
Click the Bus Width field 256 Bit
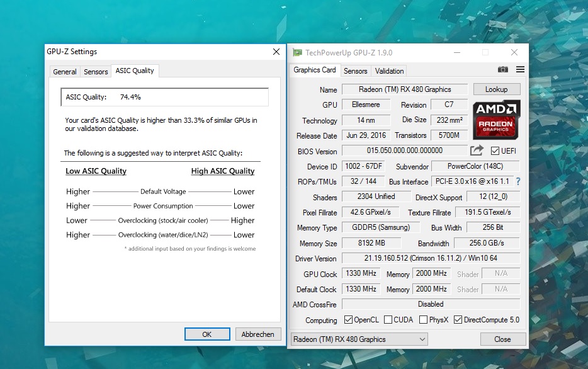(494, 227)
